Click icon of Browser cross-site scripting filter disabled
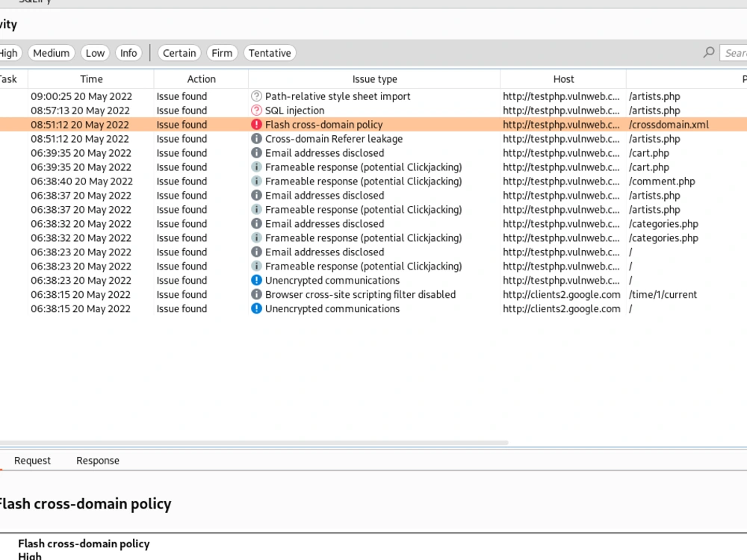The width and height of the screenshot is (747, 560). click(x=256, y=295)
